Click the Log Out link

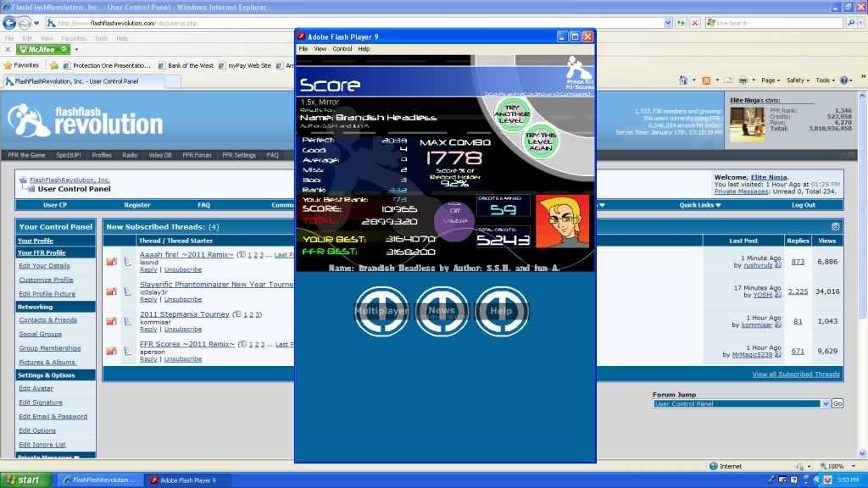803,205
